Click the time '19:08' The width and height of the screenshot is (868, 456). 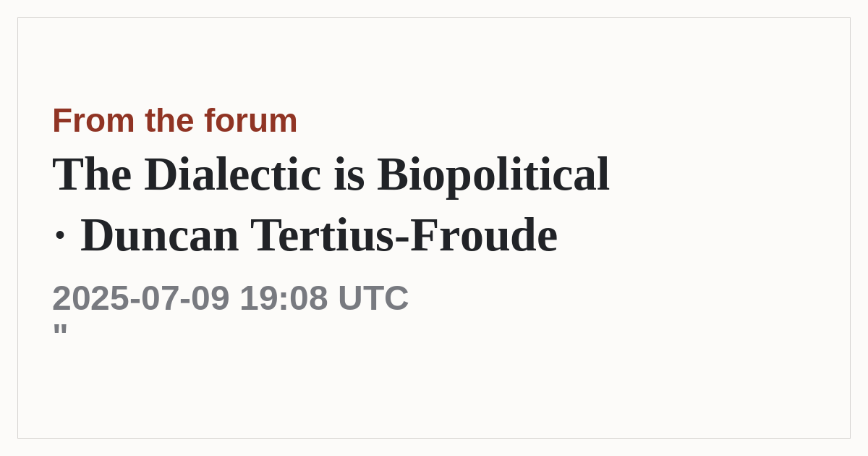(284, 297)
